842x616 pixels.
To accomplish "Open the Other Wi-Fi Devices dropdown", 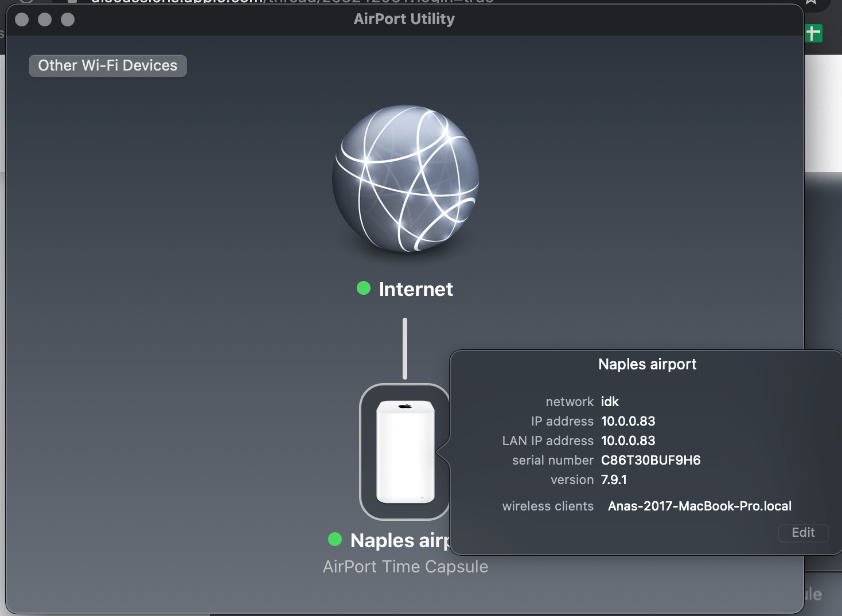I will (107, 65).
